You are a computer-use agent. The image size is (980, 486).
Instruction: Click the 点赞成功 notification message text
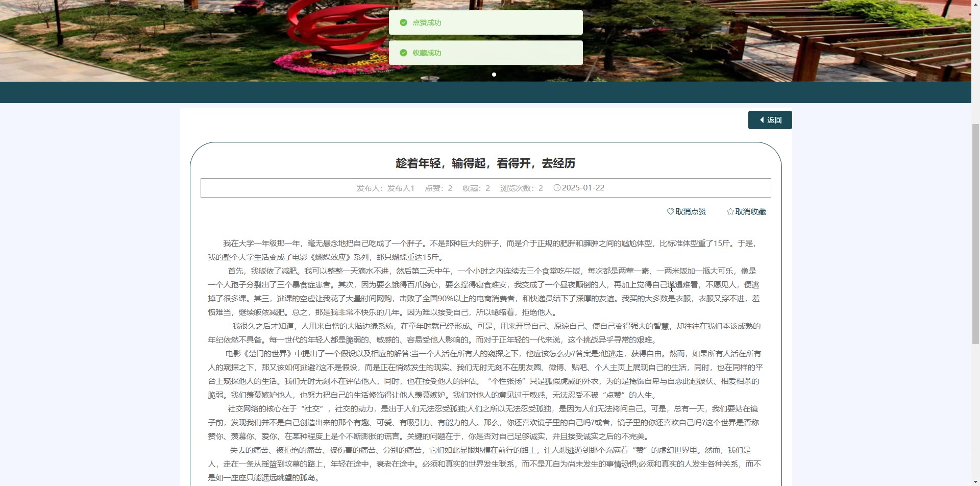[x=427, y=22]
